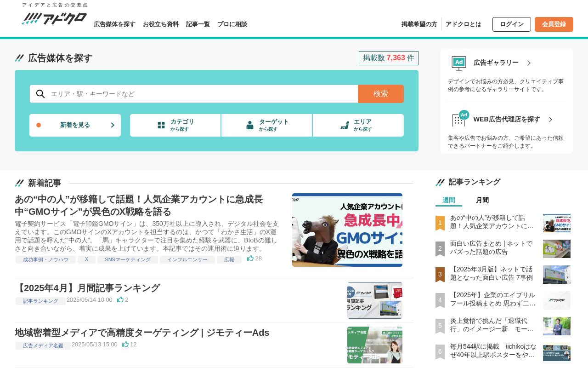
Task: Open 広告媒体を探す menu
Action: point(114,24)
